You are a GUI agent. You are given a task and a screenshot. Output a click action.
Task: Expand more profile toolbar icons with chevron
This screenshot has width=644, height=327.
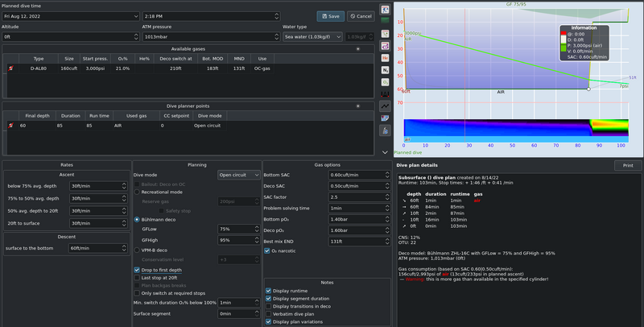point(385,151)
